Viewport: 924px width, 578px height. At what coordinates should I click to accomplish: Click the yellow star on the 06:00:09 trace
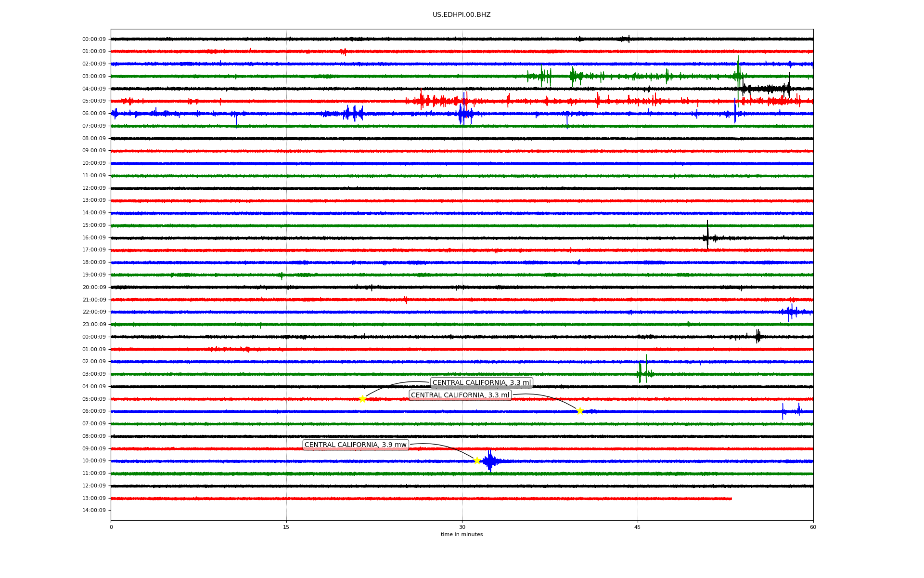point(580,411)
